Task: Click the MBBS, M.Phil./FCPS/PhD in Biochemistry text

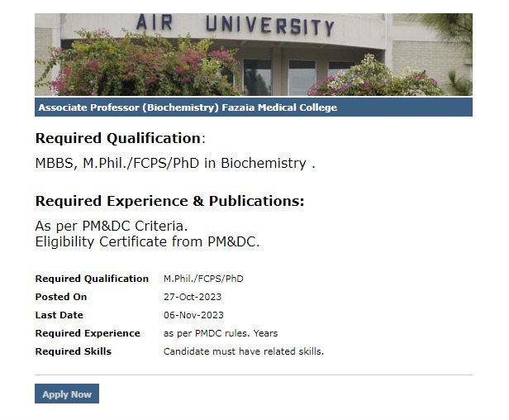Action: pyautogui.click(x=175, y=163)
